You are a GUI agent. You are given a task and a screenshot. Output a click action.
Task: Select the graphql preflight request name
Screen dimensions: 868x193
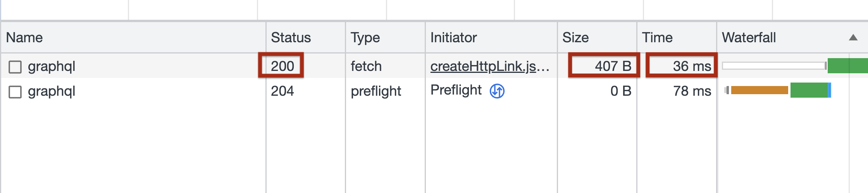(52, 91)
